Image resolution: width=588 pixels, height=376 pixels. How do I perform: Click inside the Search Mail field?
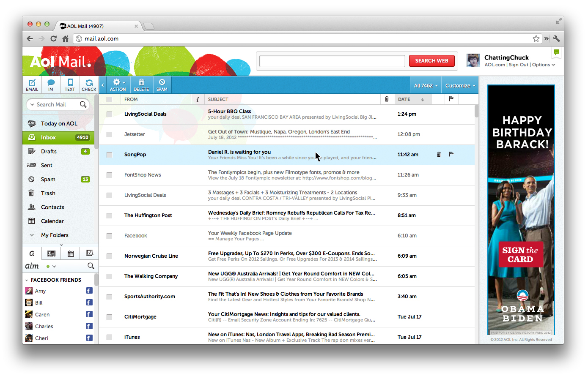pyautogui.click(x=57, y=104)
